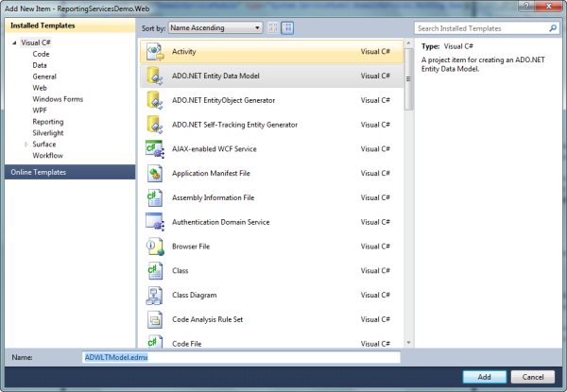This screenshot has width=567, height=392.
Task: Select ADO.NET EntityObject Generator text
Action: coord(223,100)
